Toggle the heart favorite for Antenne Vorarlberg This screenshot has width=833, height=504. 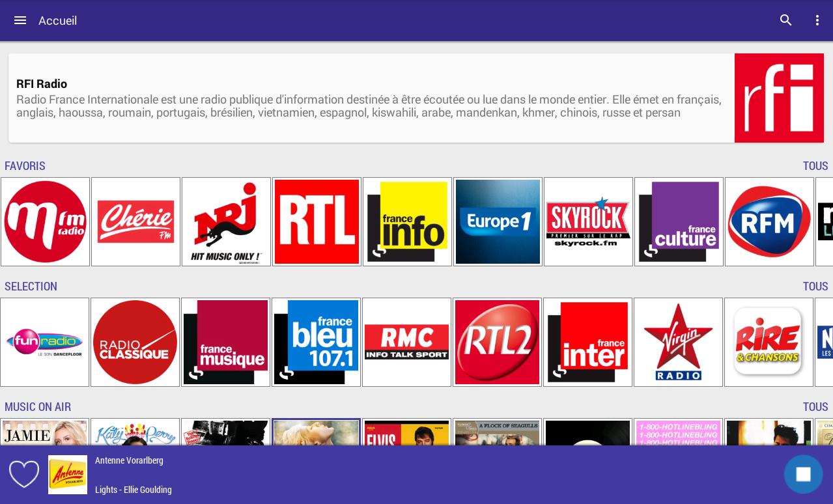24,474
